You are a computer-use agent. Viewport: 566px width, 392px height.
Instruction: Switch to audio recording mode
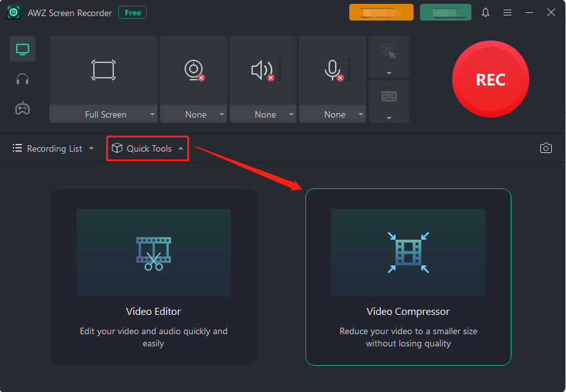(x=23, y=79)
